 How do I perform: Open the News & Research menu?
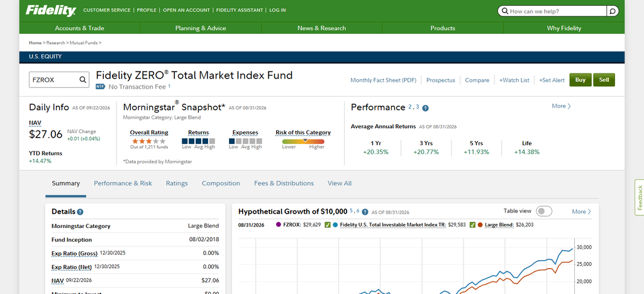coord(321,28)
